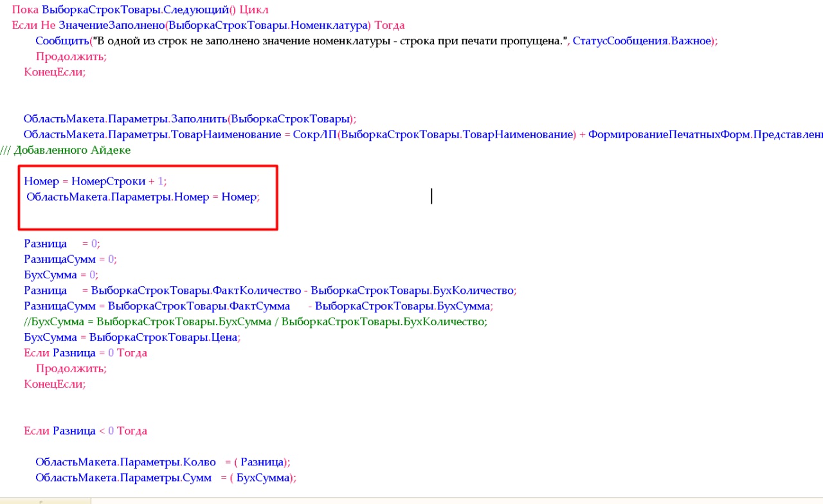Image resolution: width=823 pixels, height=504 pixels.
Task: Click 'Сообщить' in the message line
Action: tap(61, 41)
